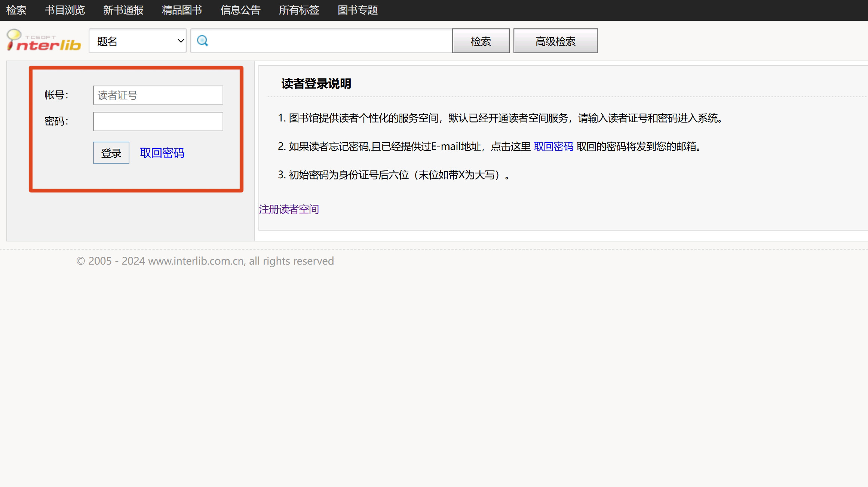This screenshot has height=487, width=868.
Task: Open 高级检索 advanced search
Action: click(555, 41)
